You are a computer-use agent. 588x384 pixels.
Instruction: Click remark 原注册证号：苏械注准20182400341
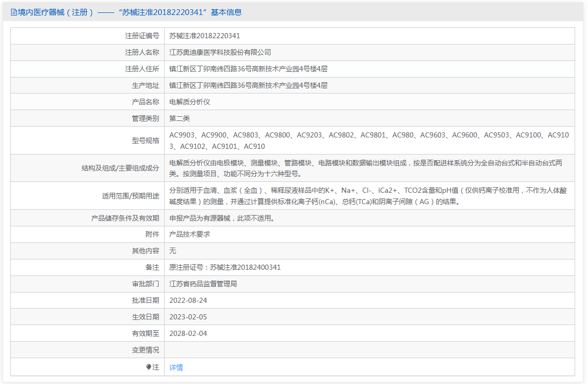(x=225, y=267)
